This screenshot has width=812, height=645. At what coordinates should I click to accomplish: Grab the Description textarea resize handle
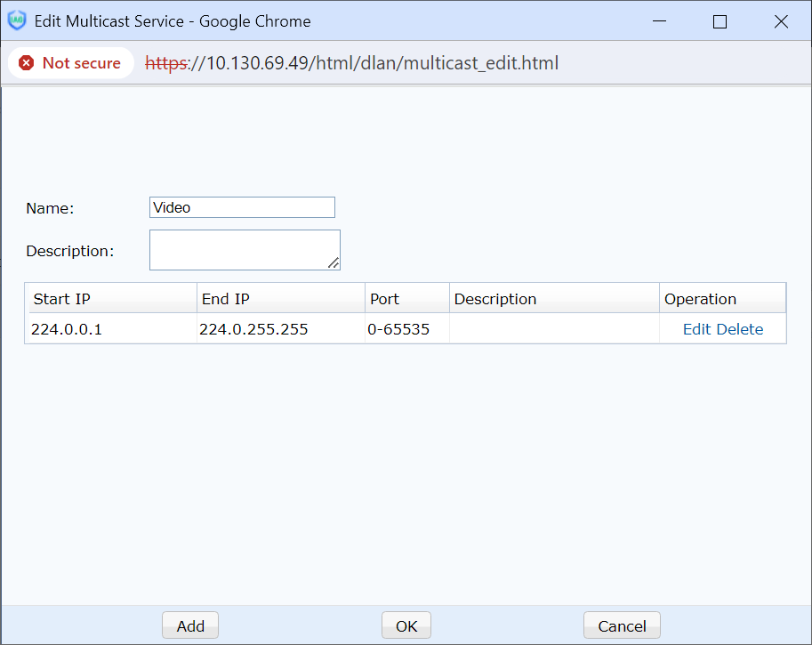334,263
